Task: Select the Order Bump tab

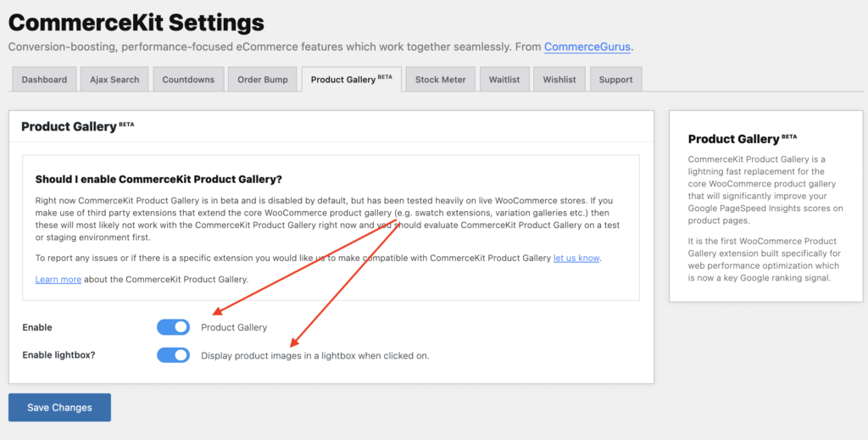Action: [x=263, y=79]
